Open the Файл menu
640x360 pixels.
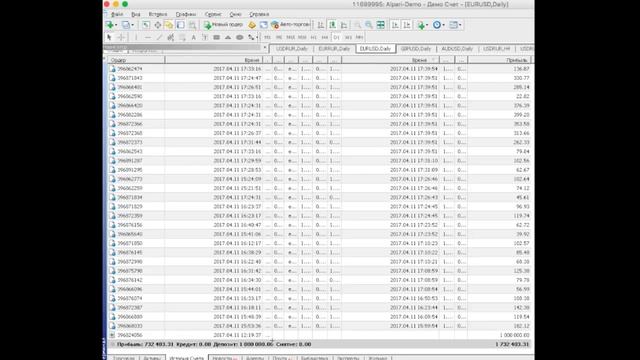click(117, 14)
